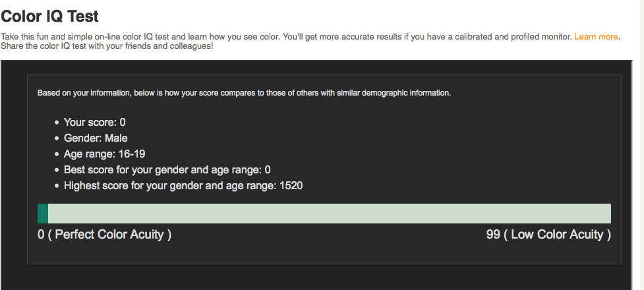
Task: Click the dark green filled score bar segment
Action: 43,214
